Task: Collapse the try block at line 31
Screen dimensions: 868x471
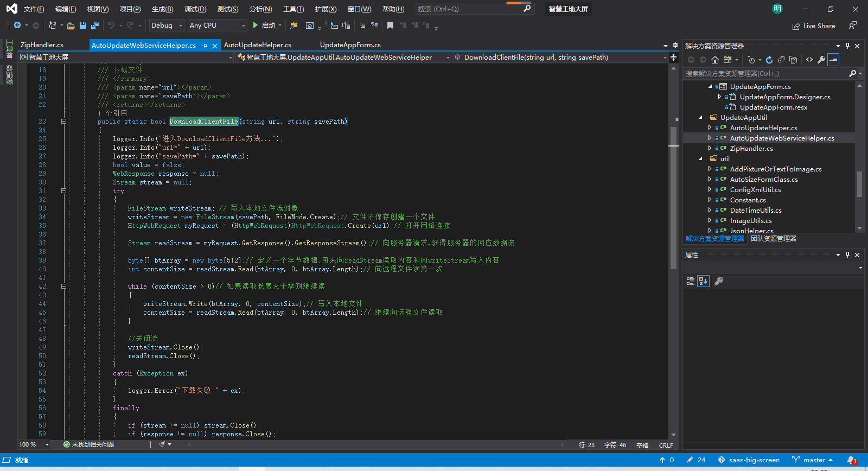Action: click(63, 191)
